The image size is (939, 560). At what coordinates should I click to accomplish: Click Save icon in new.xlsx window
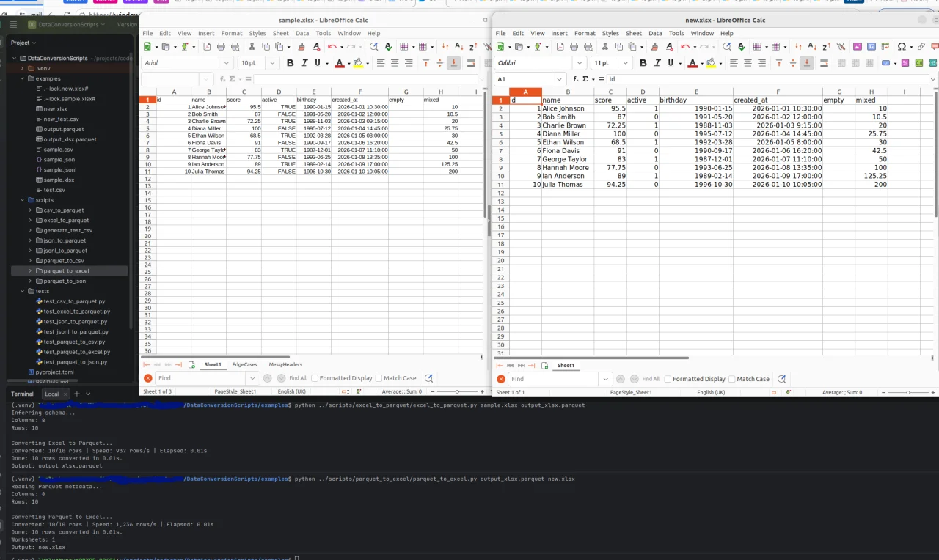click(538, 46)
